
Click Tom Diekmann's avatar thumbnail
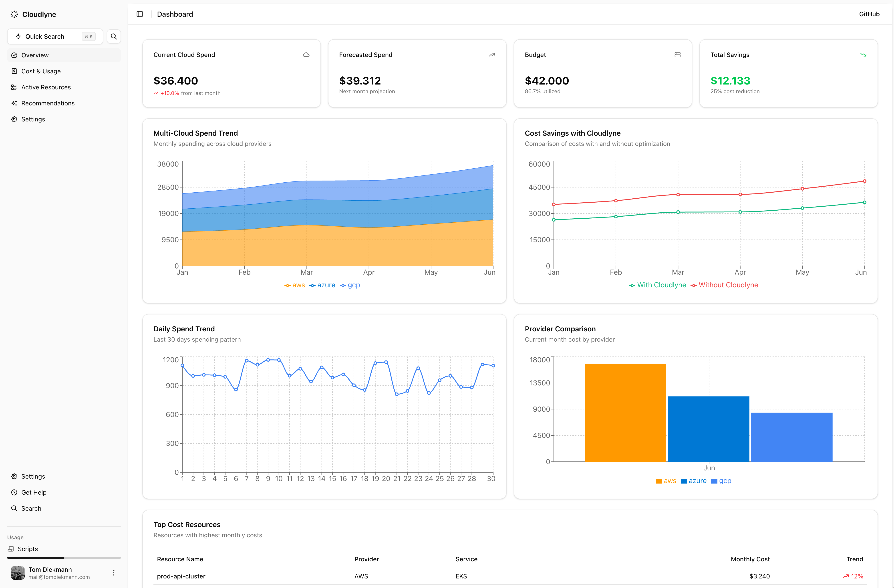click(x=18, y=573)
